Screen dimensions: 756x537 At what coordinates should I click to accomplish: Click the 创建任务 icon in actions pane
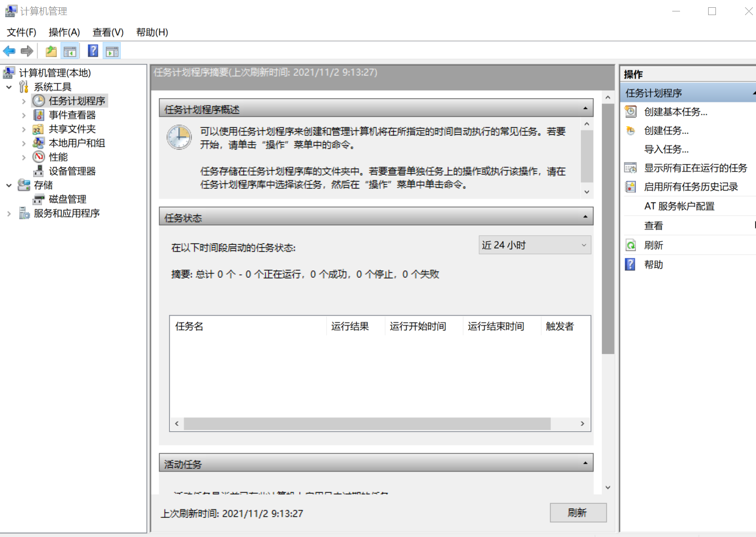pos(631,130)
